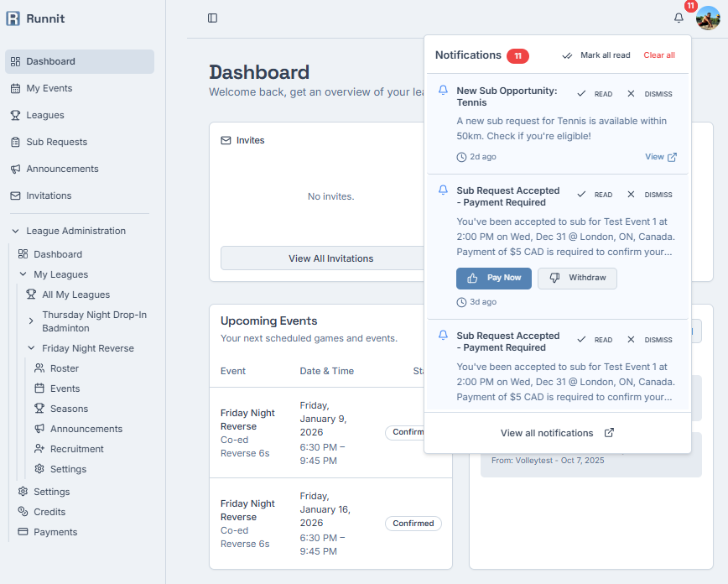Click your profile avatar picture
The height and width of the screenshot is (584, 728).
tap(709, 18)
